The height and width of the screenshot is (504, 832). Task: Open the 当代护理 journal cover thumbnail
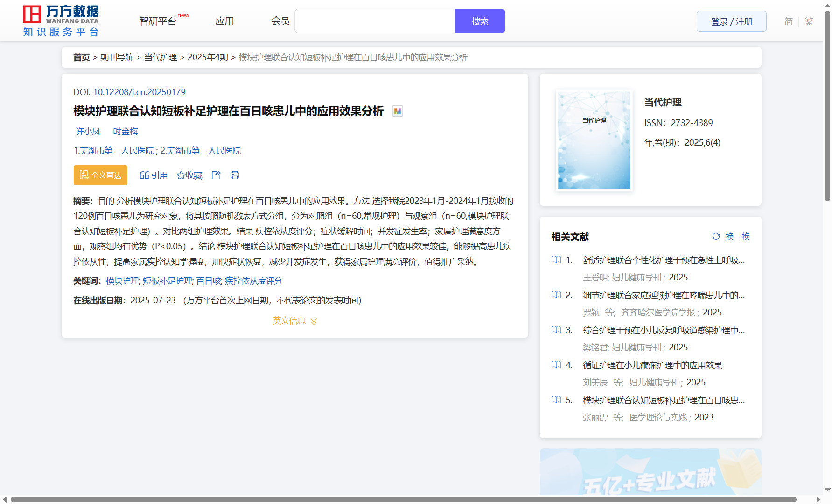tap(594, 140)
